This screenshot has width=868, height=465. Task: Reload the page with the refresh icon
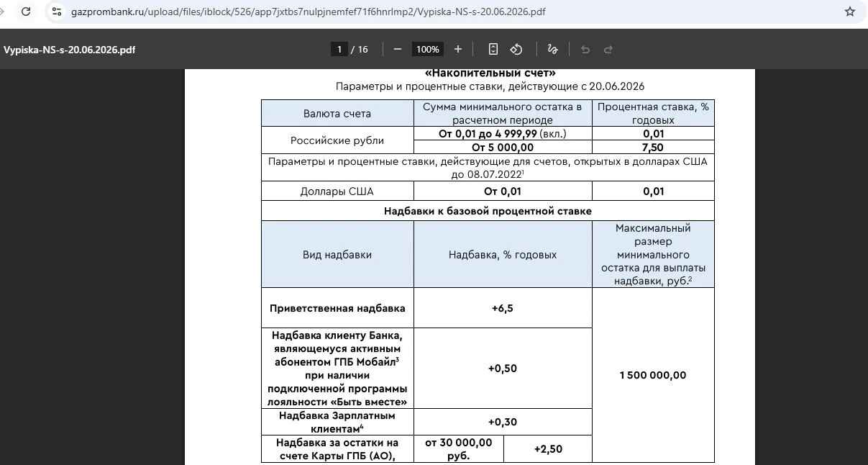[x=26, y=12]
